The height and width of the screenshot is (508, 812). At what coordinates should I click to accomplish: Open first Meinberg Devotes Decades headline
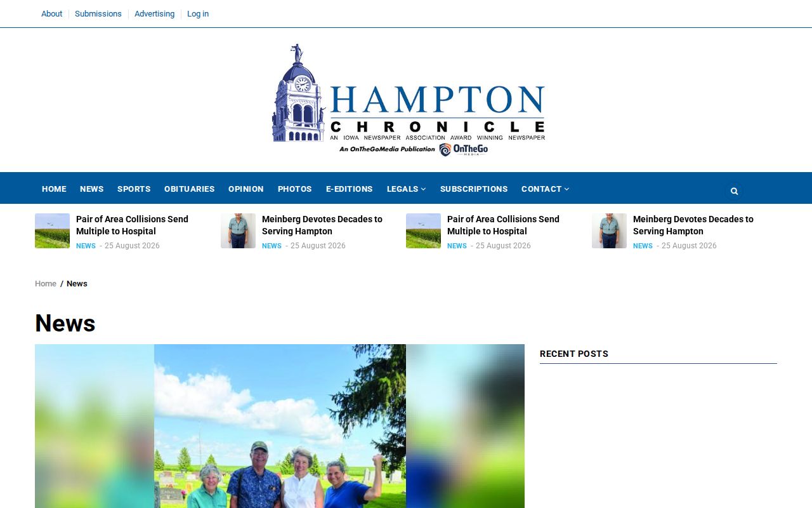[322, 225]
